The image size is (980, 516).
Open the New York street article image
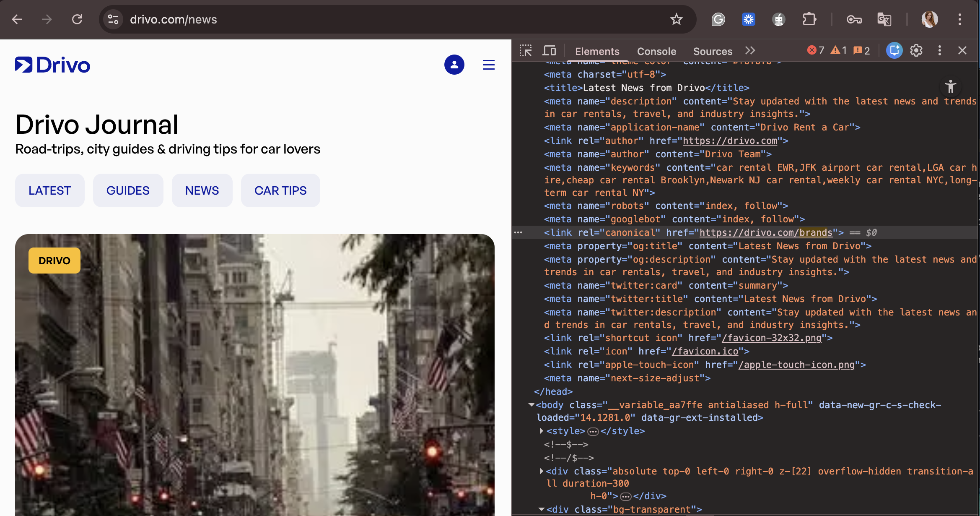[x=255, y=375]
